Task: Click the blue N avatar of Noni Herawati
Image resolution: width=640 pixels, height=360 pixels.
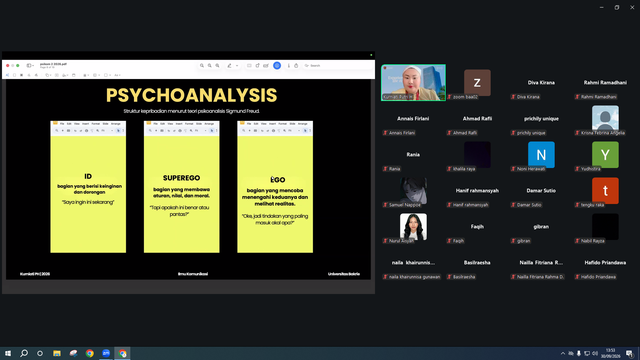Action: 541,155
